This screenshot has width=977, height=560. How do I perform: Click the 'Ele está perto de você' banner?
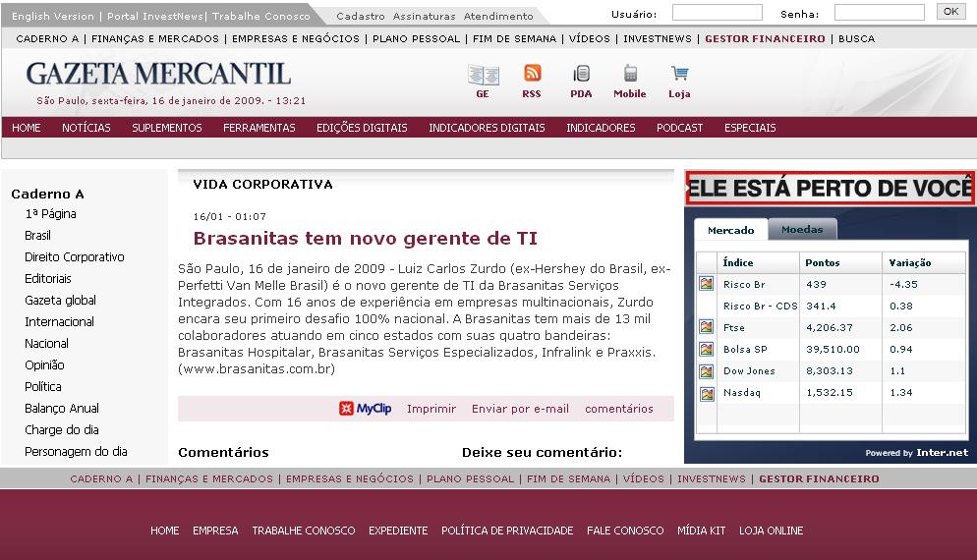(x=830, y=188)
